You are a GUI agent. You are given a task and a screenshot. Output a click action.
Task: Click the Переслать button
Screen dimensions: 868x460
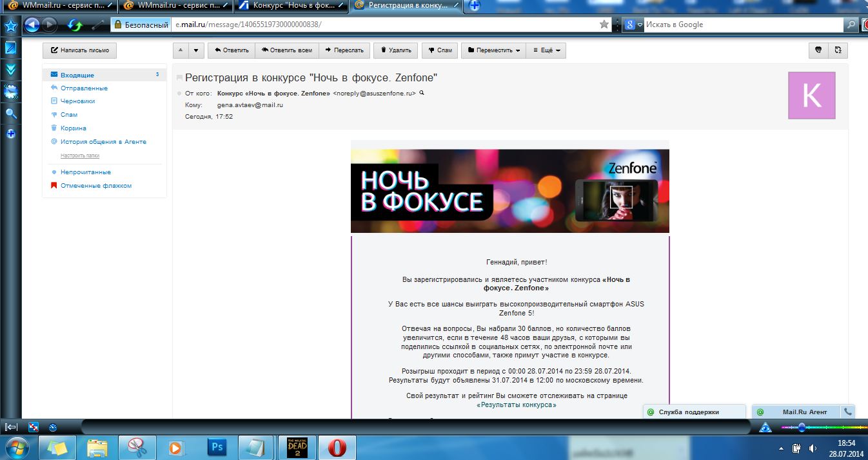[x=344, y=50]
